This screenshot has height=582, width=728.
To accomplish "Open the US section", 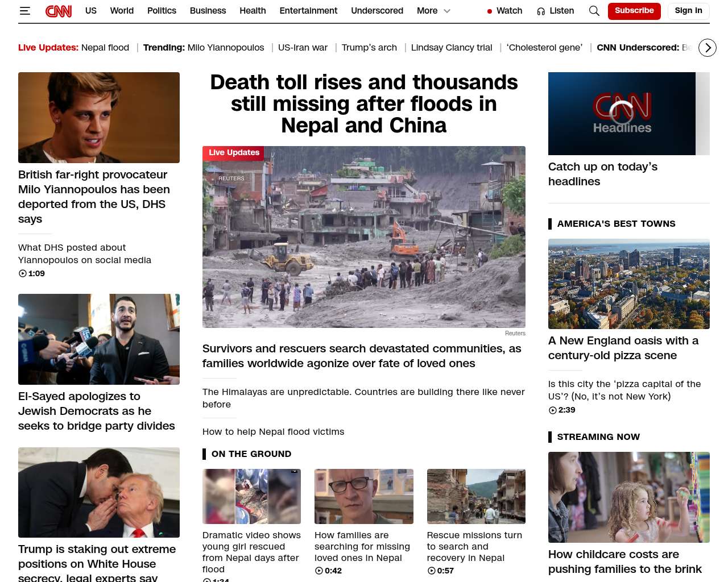I will 91,11.
